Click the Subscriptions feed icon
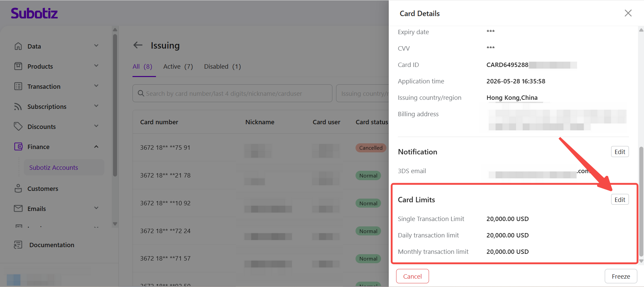The height and width of the screenshot is (287, 644). pyautogui.click(x=18, y=106)
